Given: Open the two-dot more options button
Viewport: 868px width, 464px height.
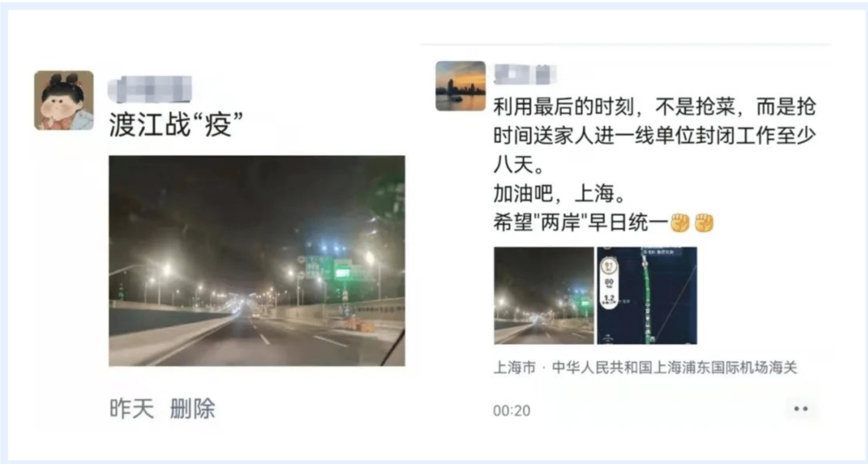Looking at the screenshot, I should tap(801, 409).
